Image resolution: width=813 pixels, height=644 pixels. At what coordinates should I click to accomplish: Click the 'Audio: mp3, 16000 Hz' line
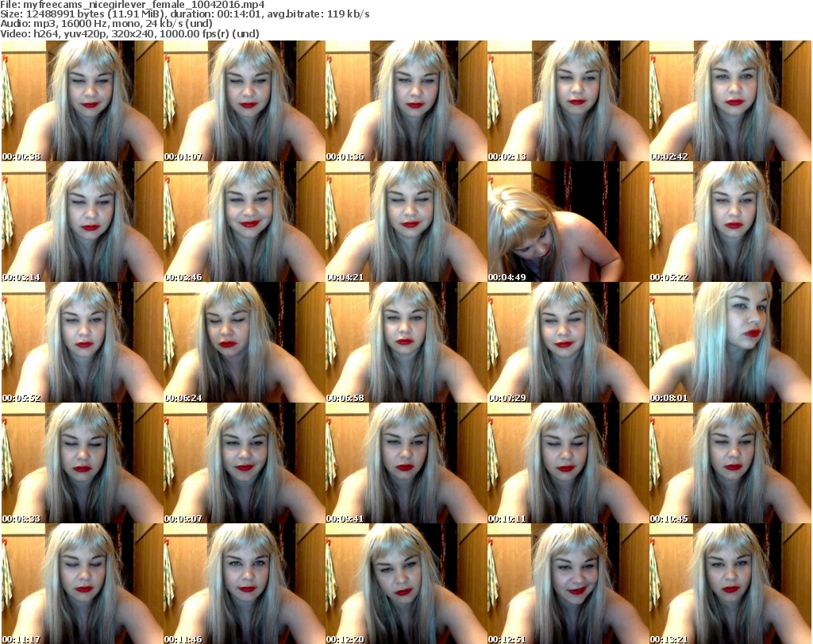106,25
